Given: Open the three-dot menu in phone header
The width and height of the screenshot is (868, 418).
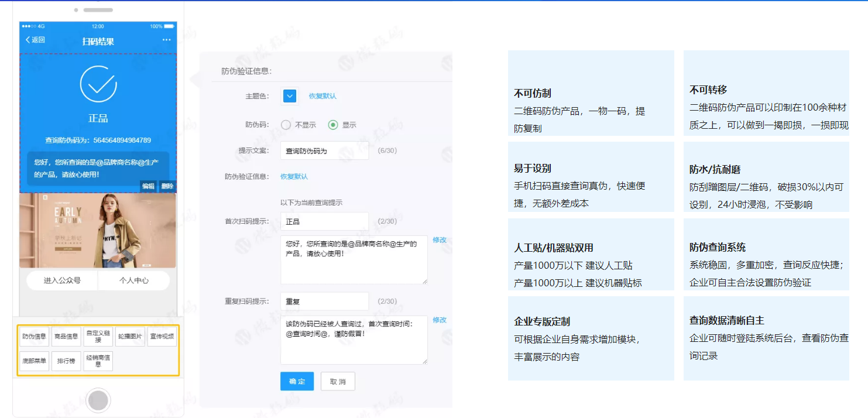Looking at the screenshot, I should pos(167,40).
